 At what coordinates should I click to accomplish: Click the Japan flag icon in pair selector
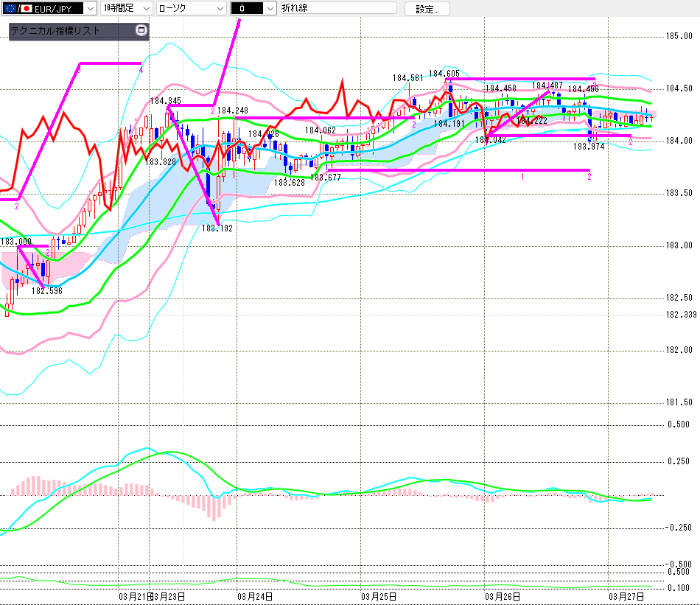click(x=26, y=8)
